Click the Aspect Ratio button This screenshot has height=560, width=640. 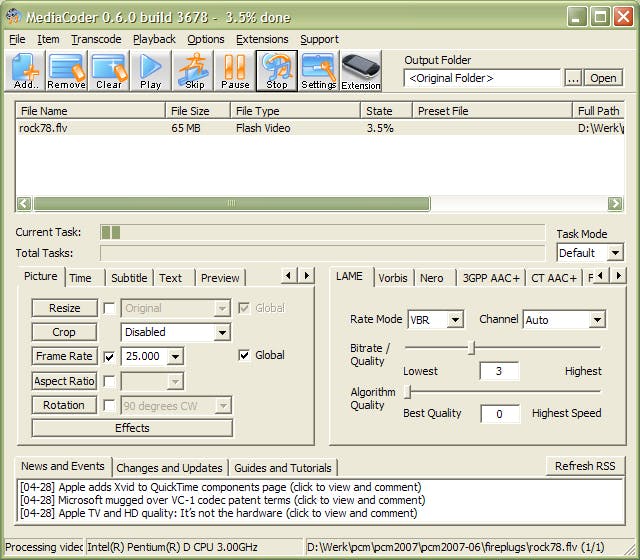click(x=64, y=381)
